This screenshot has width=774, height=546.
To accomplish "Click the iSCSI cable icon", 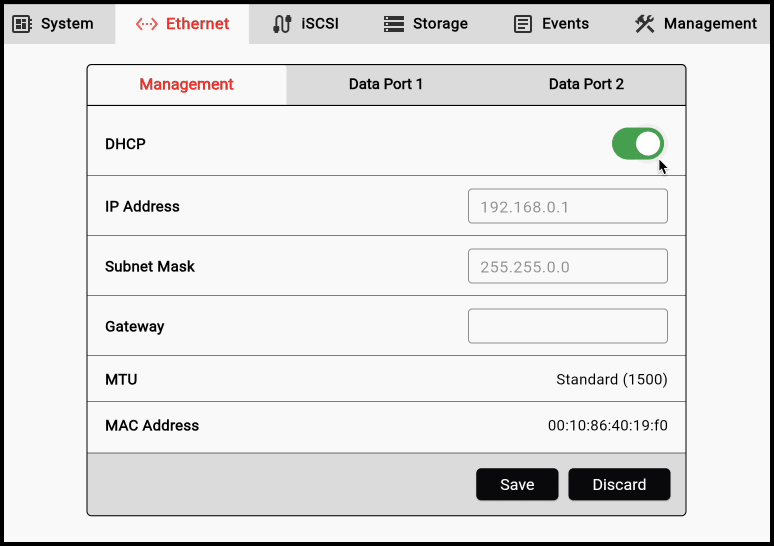I will (282, 24).
